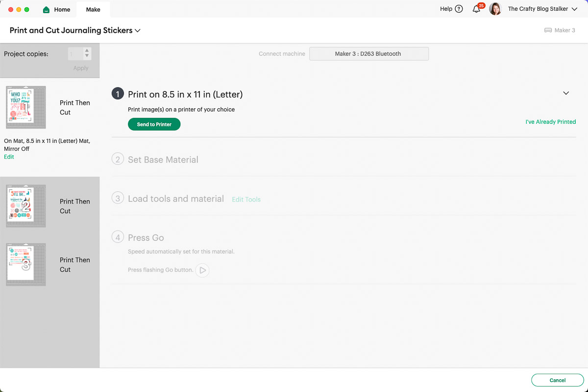This screenshot has width=588, height=392.
Task: Click the mat details text with Mirror Off
Action: coord(47,145)
